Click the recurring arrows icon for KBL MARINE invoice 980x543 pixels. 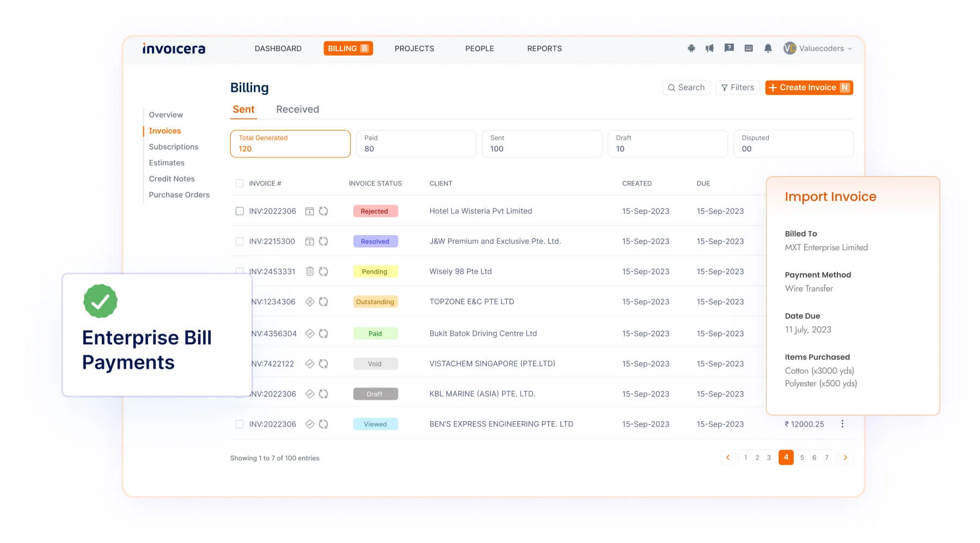(x=323, y=394)
